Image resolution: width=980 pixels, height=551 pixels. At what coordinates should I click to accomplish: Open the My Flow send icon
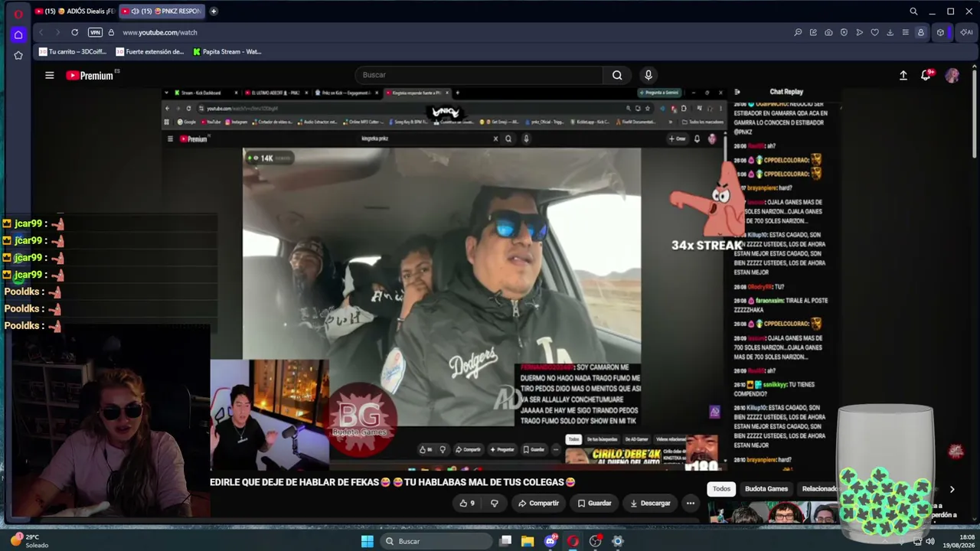click(x=859, y=32)
